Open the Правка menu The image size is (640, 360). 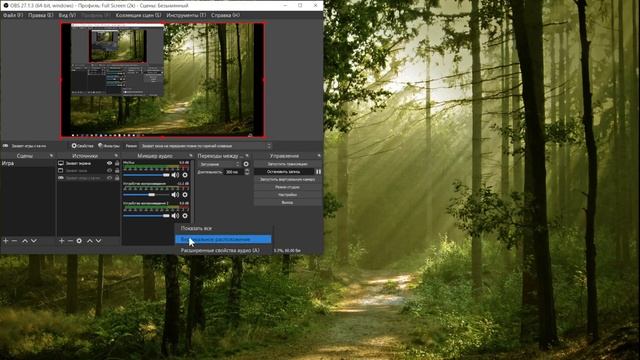pos(40,15)
